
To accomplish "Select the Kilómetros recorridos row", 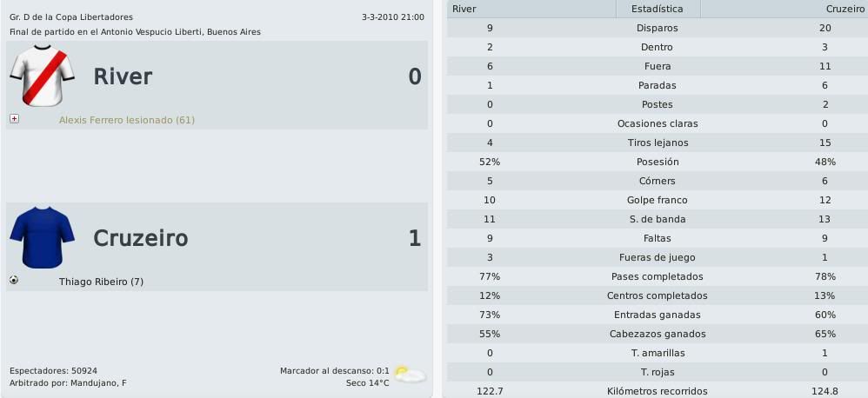I will 658,391.
